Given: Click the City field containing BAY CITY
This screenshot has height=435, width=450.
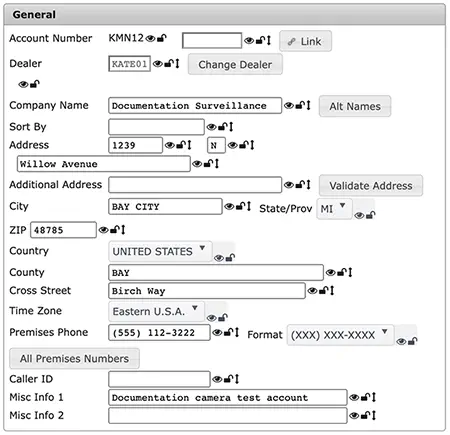Looking at the screenshot, I should click(x=165, y=207).
